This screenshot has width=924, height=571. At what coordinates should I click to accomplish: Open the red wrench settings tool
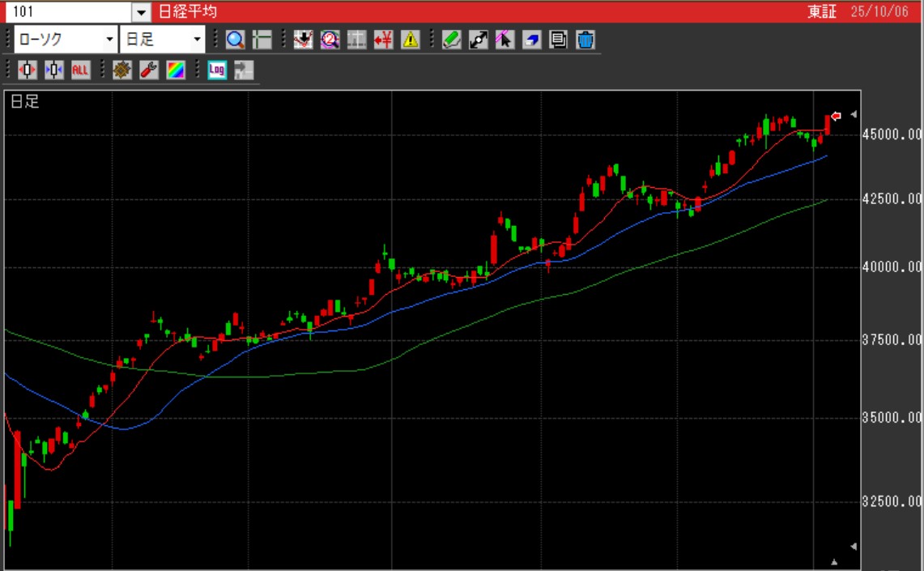point(148,70)
